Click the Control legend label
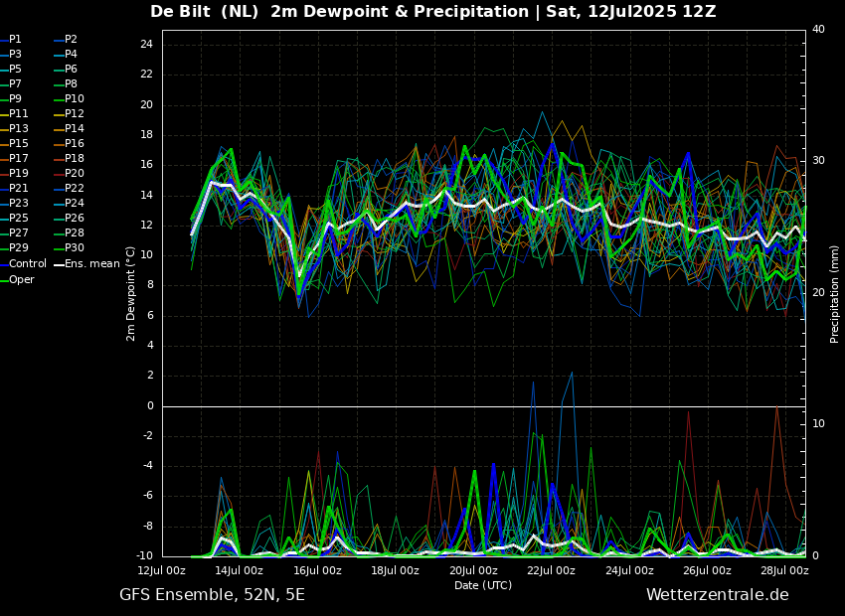 pyautogui.click(x=28, y=264)
